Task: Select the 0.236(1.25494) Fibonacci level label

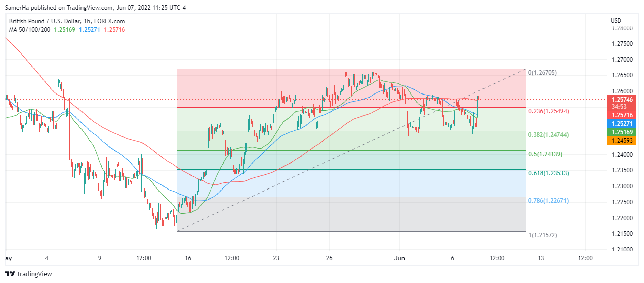Action: click(x=548, y=111)
